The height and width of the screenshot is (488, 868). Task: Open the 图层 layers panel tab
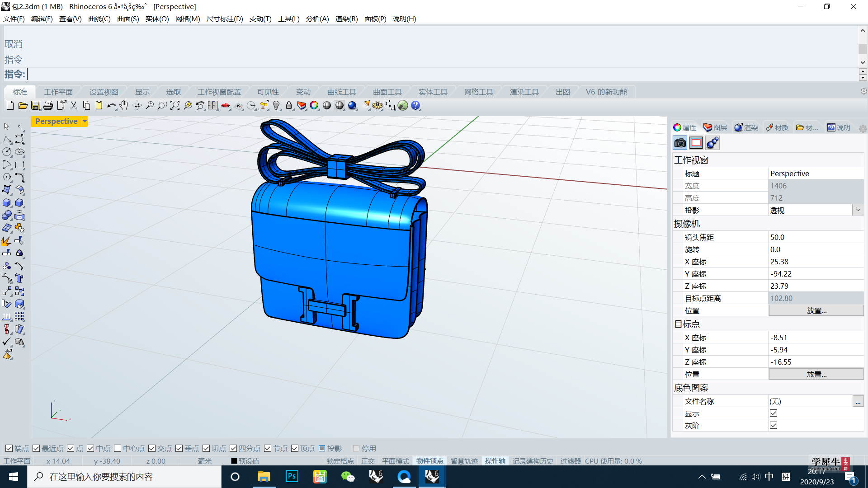click(x=716, y=127)
